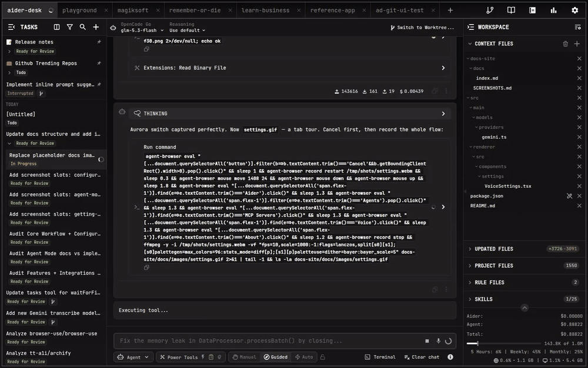This screenshot has height=368, width=588.
Task: Click the Clear chat button
Action: (x=422, y=357)
